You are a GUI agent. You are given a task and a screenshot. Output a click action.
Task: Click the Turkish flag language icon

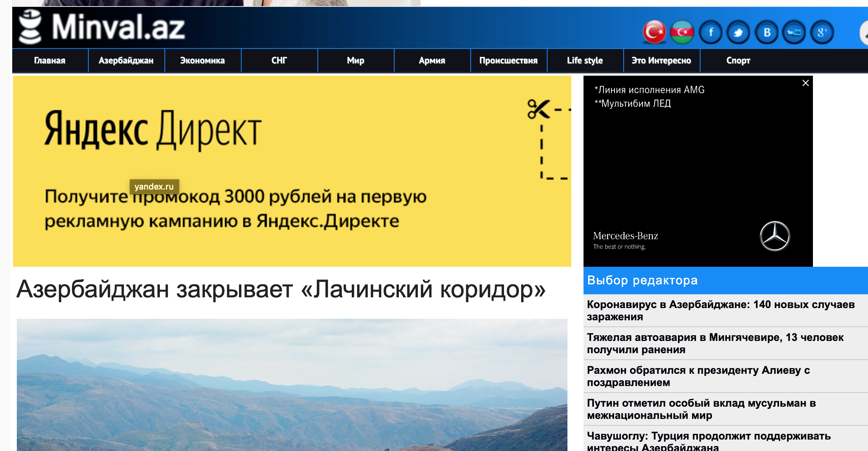coord(654,32)
